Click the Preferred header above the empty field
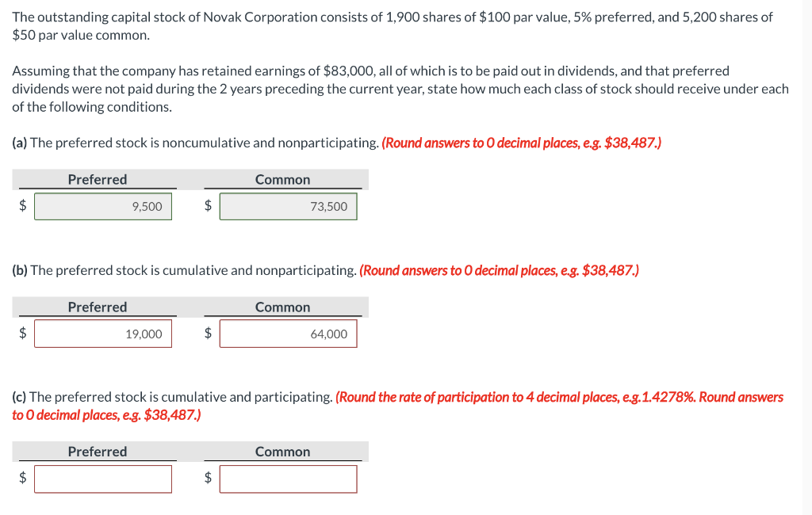 coord(98,452)
